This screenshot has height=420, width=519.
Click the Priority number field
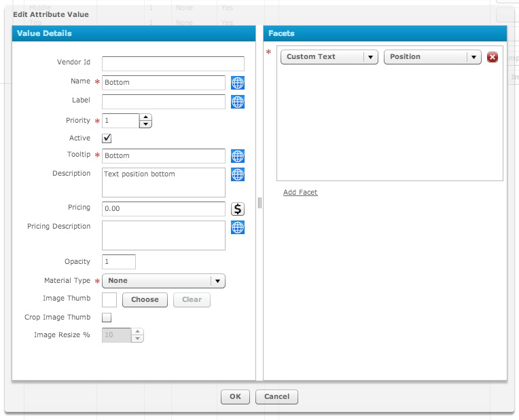tap(120, 121)
